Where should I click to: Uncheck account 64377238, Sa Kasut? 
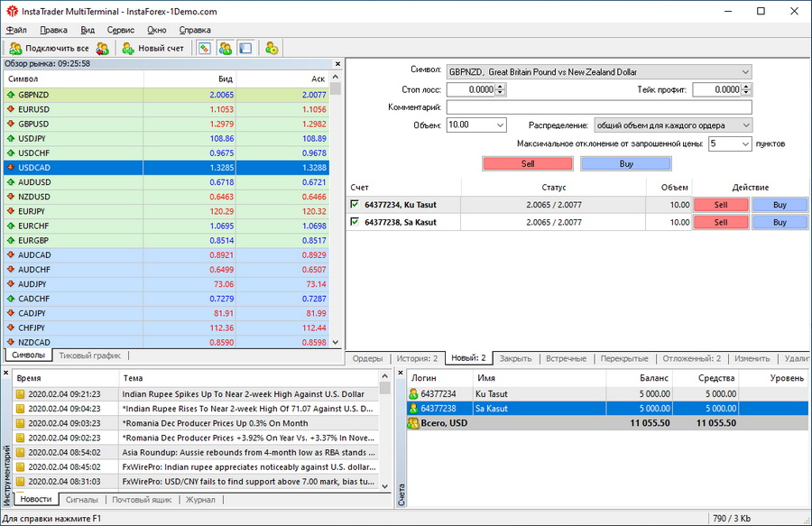pos(355,222)
